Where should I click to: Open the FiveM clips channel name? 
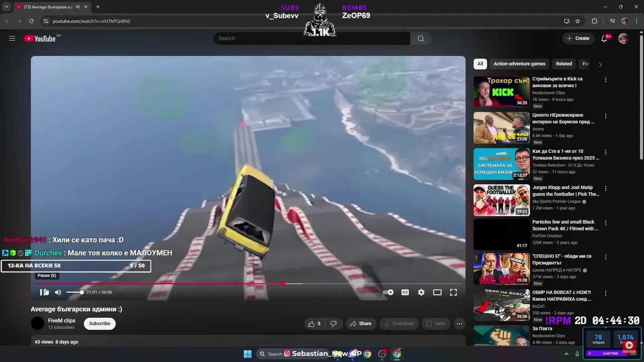coord(61,320)
